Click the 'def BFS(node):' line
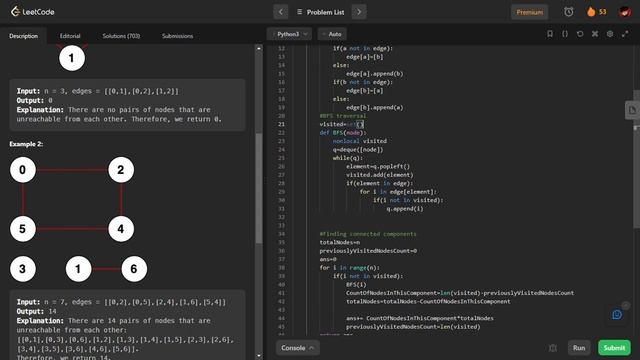 tap(343, 133)
